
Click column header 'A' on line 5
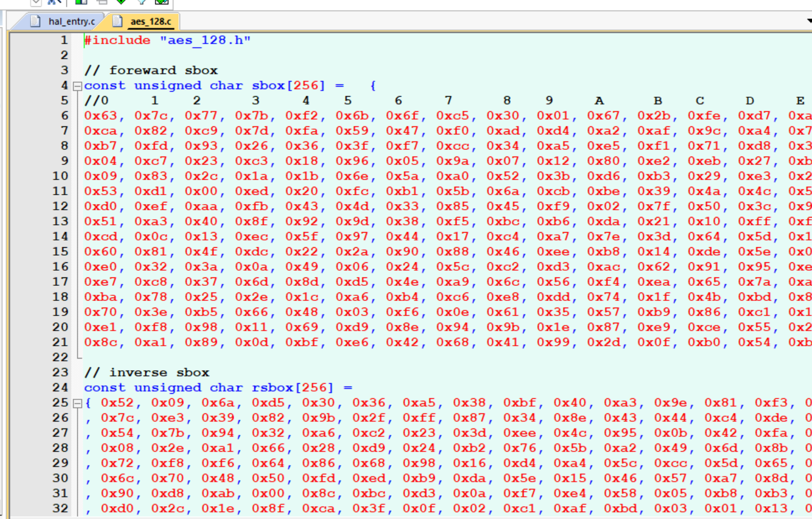pos(599,101)
